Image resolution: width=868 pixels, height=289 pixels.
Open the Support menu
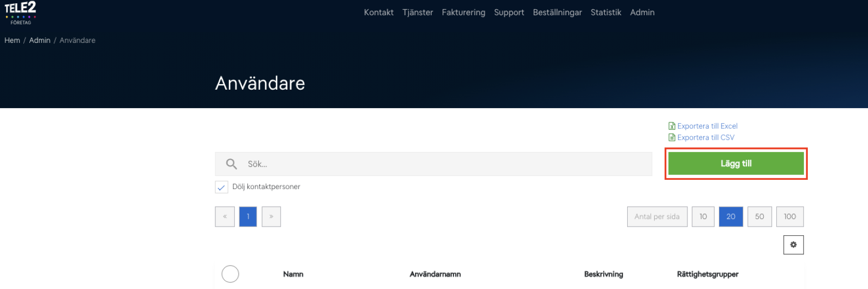click(509, 12)
